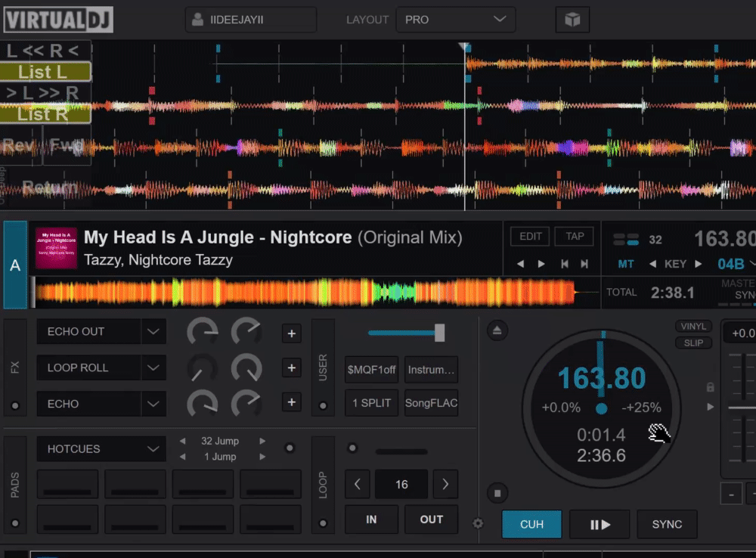Click plus button in the ECHO row
Viewport: 756px width, 558px height.
[x=291, y=402]
